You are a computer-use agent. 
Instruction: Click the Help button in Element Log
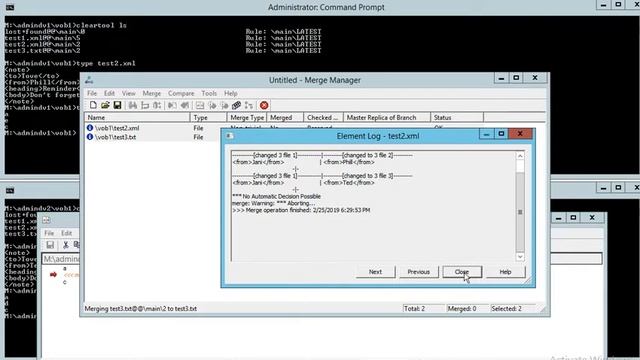pyautogui.click(x=505, y=272)
